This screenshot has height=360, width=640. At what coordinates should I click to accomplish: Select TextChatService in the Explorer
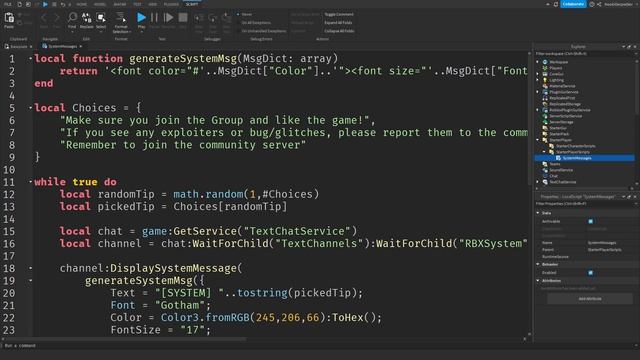tap(562, 182)
